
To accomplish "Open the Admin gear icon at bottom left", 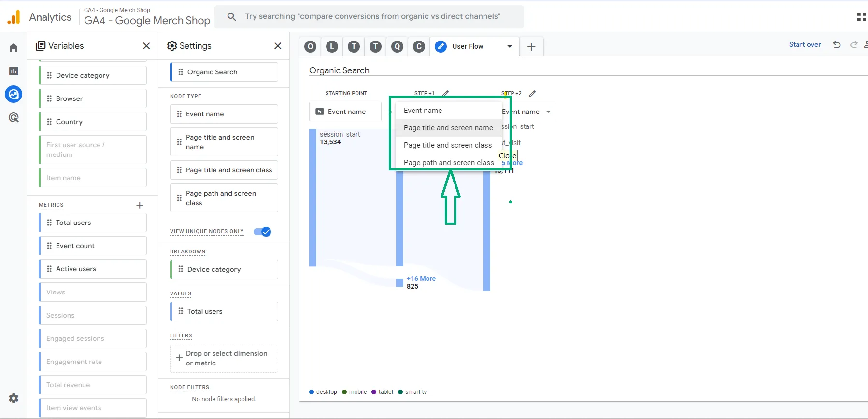I will [14, 398].
